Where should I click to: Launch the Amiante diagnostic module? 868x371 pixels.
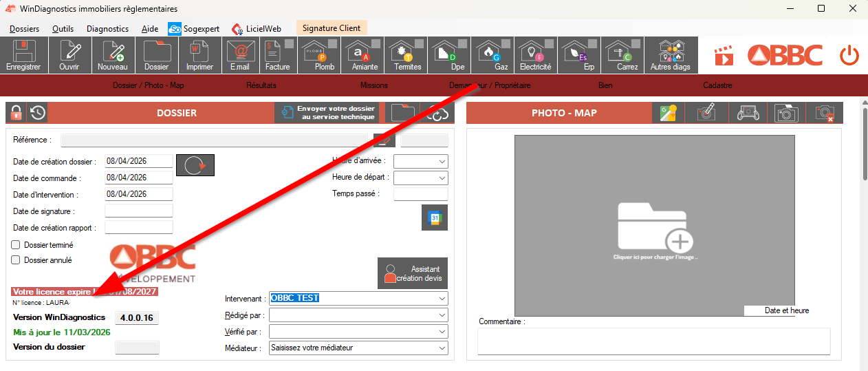(365, 55)
